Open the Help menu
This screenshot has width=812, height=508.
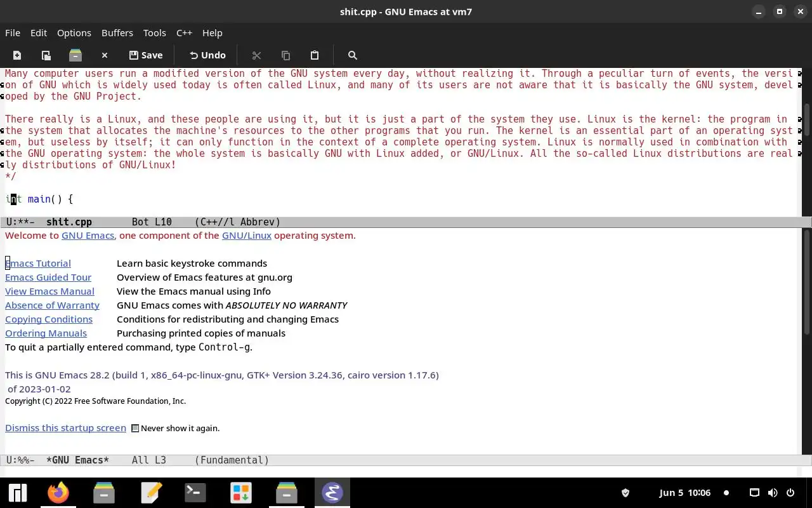pyautogui.click(x=213, y=32)
